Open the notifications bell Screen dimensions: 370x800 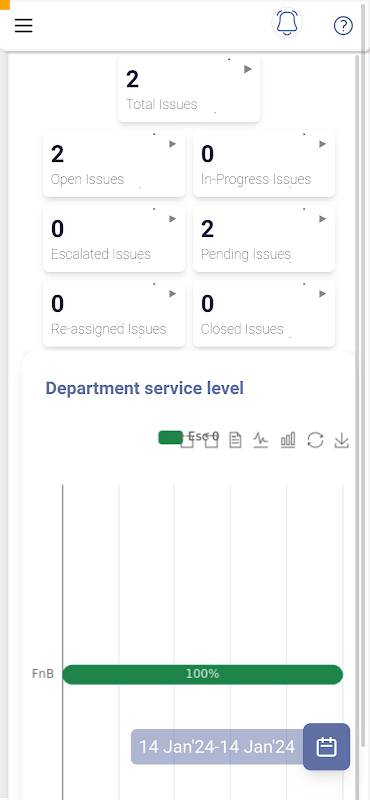click(x=287, y=23)
